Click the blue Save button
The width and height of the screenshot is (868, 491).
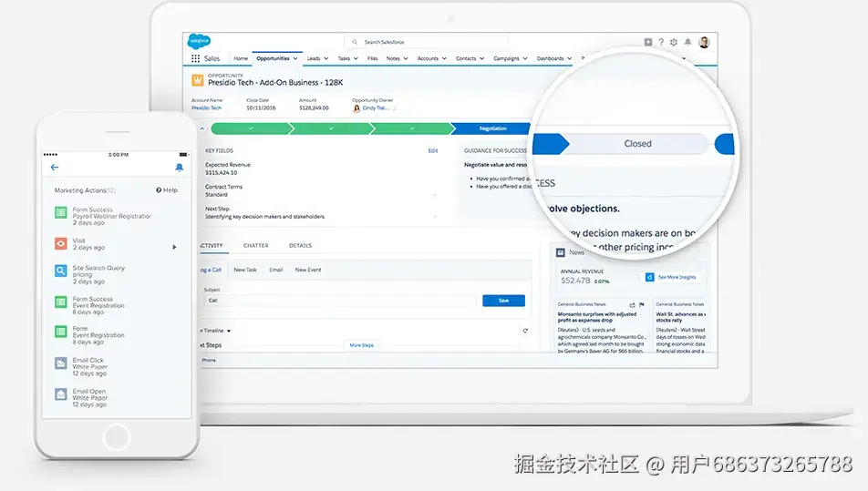click(503, 301)
